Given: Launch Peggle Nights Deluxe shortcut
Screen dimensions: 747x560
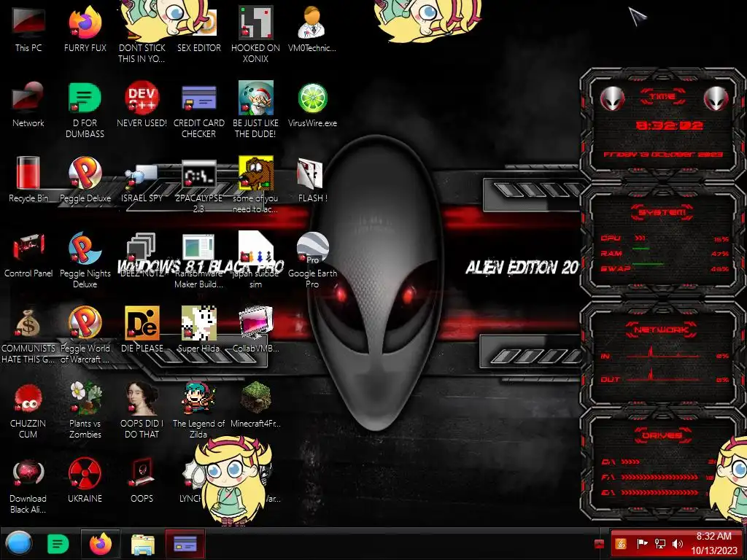Looking at the screenshot, I should pos(85,260).
